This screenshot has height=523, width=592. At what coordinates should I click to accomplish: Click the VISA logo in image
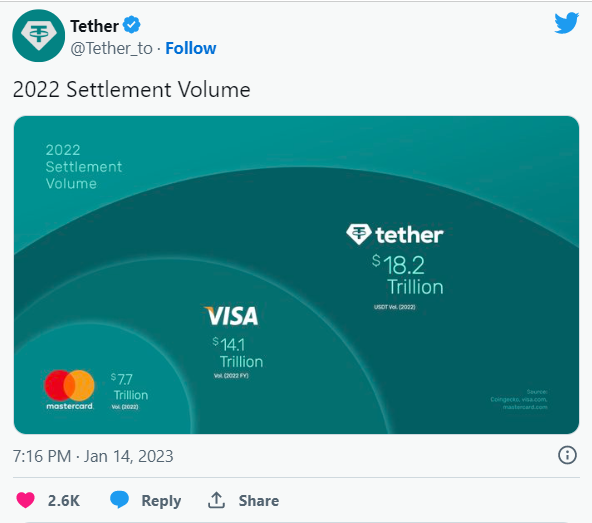coord(231,316)
